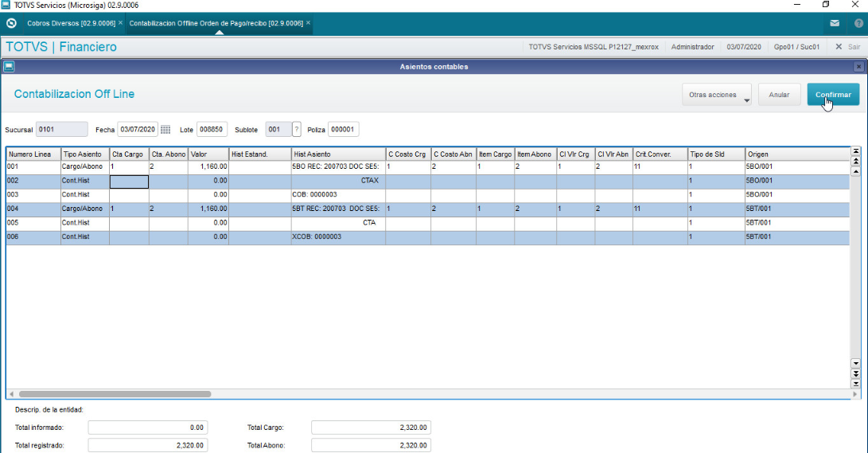
Task: Focus the Sucursal field 0101
Action: 61,130
